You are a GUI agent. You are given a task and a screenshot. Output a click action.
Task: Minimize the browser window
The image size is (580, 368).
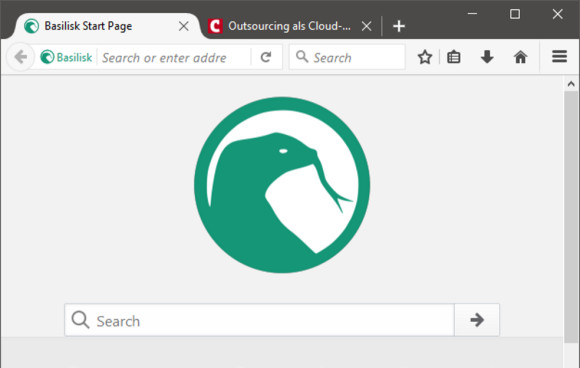(472, 14)
